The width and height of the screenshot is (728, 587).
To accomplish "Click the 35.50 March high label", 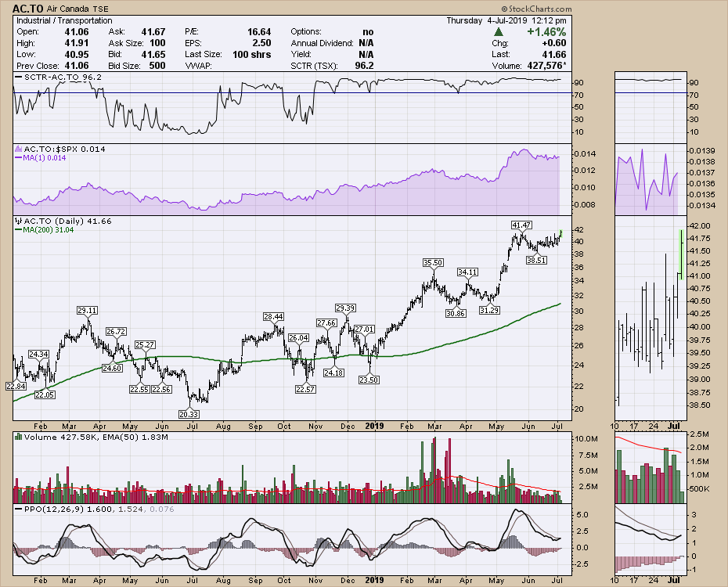I will click(x=433, y=263).
